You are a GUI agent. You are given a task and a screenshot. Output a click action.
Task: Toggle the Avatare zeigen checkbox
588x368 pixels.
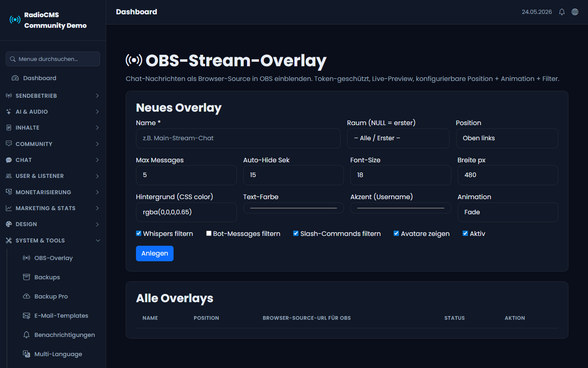coord(396,233)
